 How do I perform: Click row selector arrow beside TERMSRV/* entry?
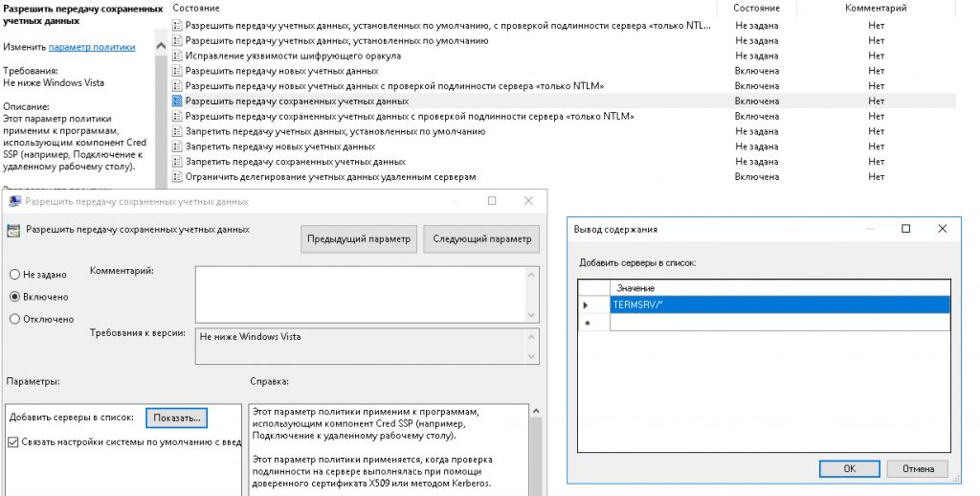pyautogui.click(x=586, y=304)
